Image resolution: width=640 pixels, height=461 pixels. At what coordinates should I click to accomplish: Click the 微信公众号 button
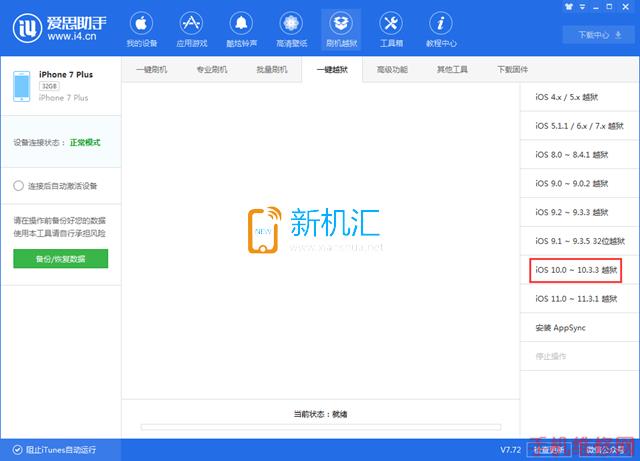(x=605, y=450)
